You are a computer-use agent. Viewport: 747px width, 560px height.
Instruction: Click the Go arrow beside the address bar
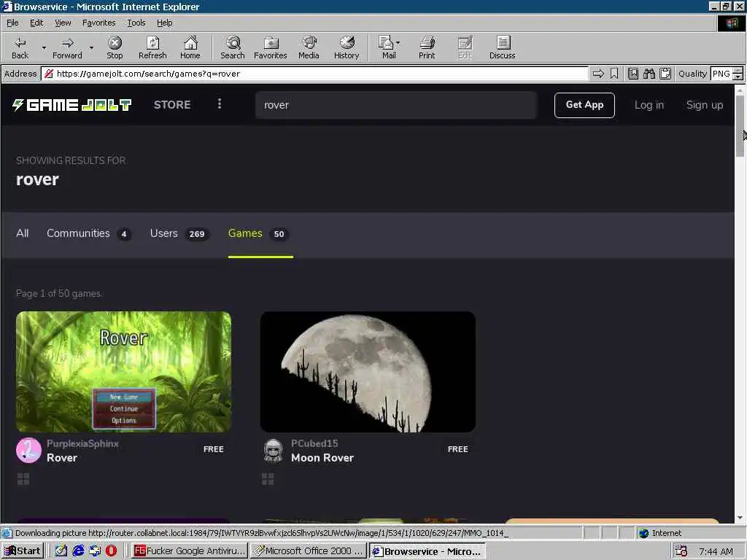pos(598,74)
